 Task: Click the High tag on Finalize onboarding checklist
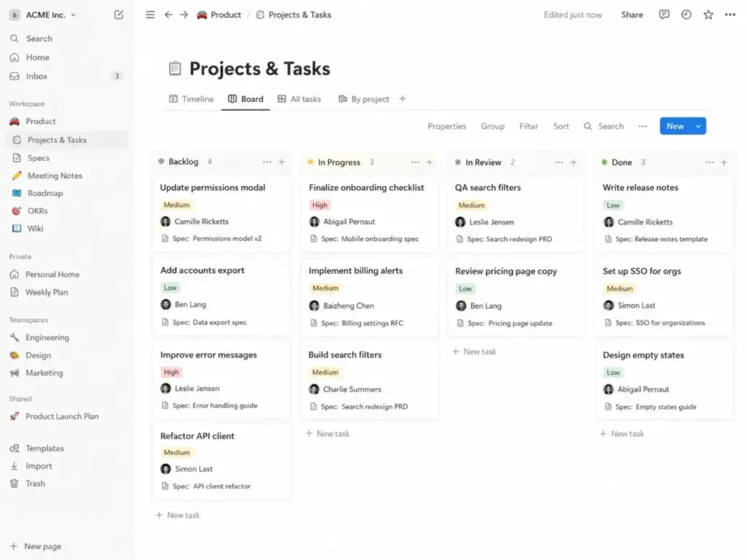pos(320,205)
